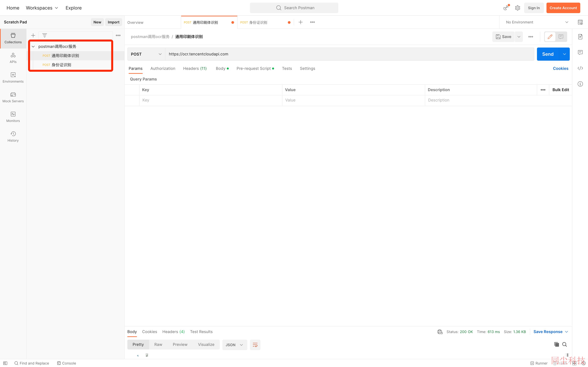Open code snippet icon in right sidebar
This screenshot has height=367, width=588.
(x=580, y=68)
